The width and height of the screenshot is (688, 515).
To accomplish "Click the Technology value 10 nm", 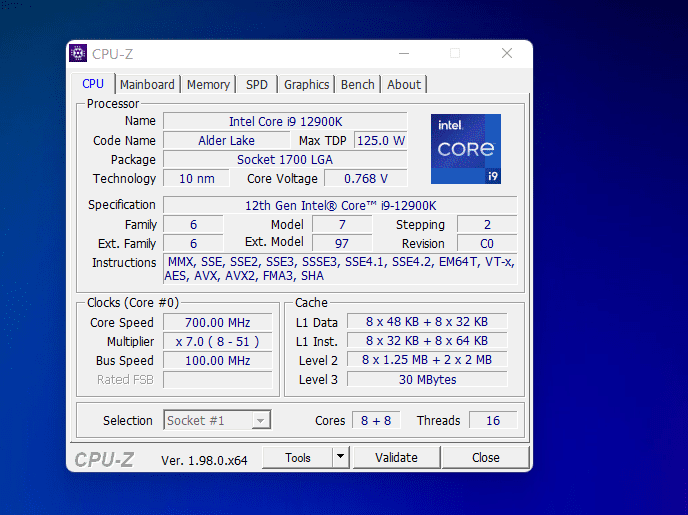I will [x=197, y=179].
